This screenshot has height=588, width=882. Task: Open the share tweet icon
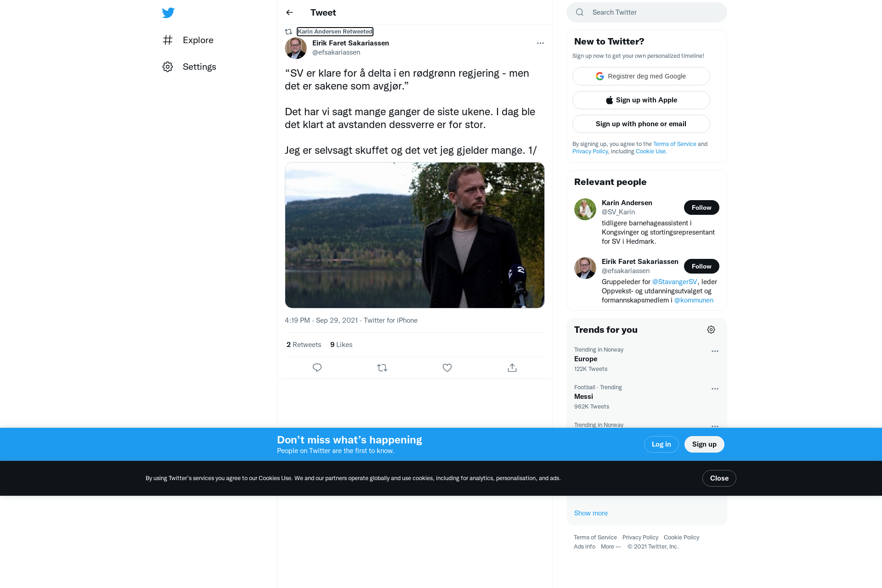click(512, 368)
